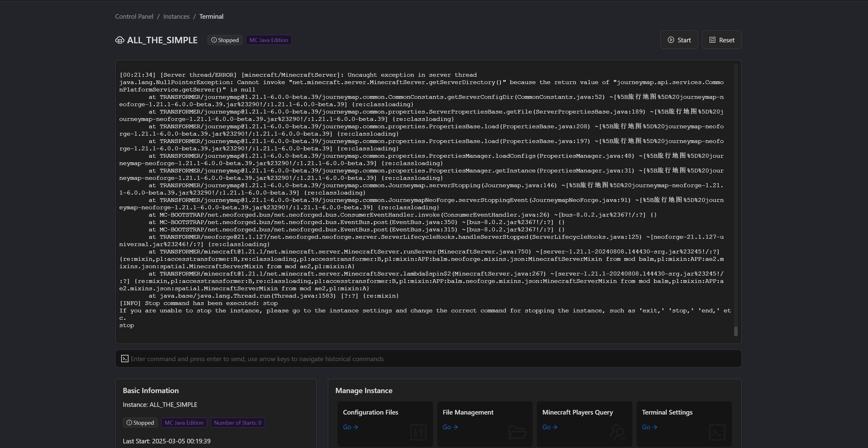Image resolution: width=868 pixels, height=448 pixels.
Task: Click the Stopped status badge in header
Action: [x=225, y=40]
